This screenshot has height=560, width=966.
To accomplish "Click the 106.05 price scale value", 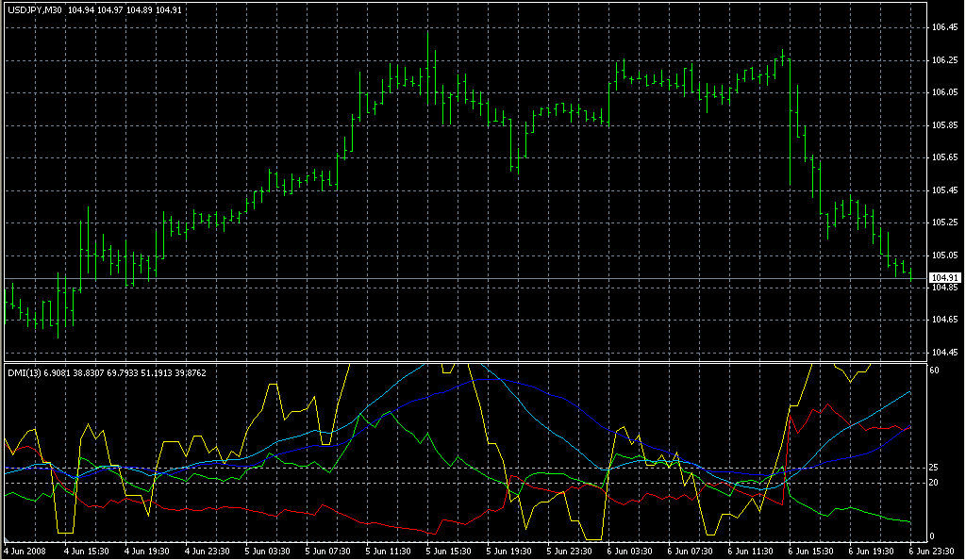I will [x=944, y=92].
